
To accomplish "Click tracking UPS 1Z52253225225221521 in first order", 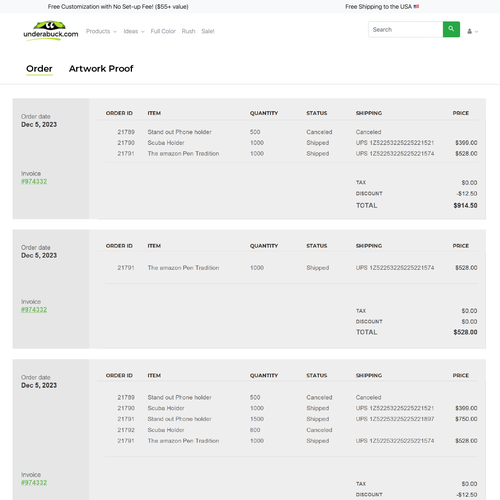I will [395, 143].
